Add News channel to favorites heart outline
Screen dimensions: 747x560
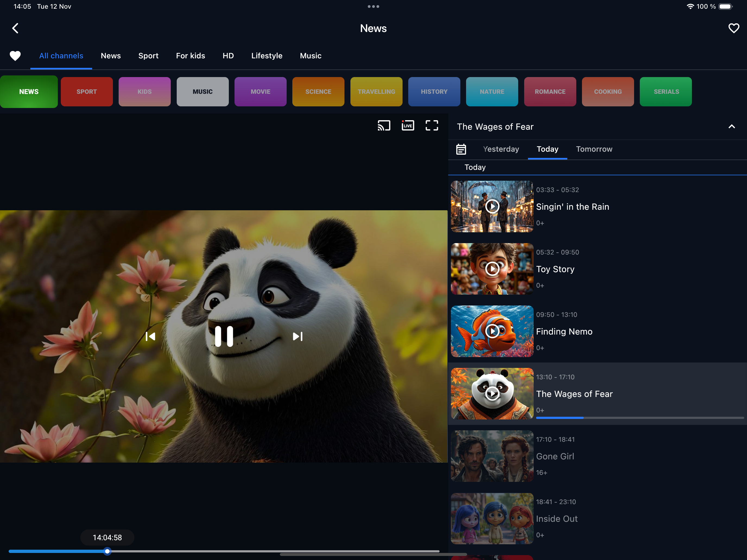pos(733,28)
